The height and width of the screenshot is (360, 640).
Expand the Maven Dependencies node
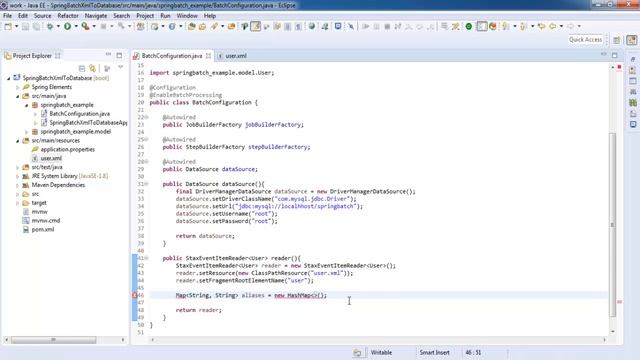click(18, 185)
